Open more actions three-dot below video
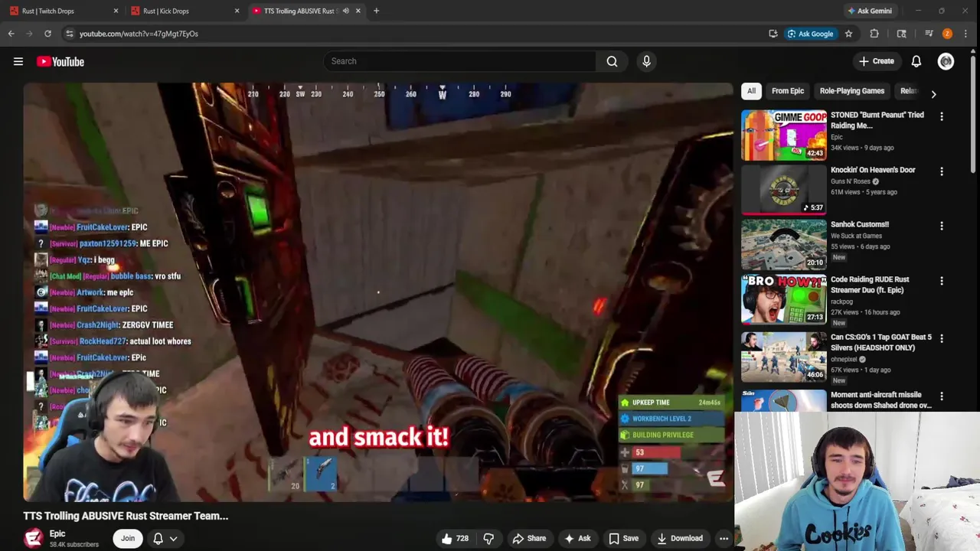Screen dimensions: 980x551 pyautogui.click(x=724, y=539)
